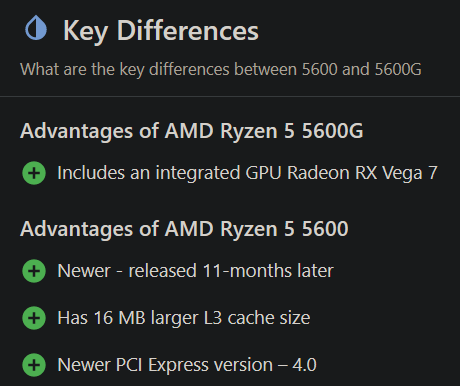
Task: Click the Radeon RX Vega 7 GPU name
Action: click(362, 173)
